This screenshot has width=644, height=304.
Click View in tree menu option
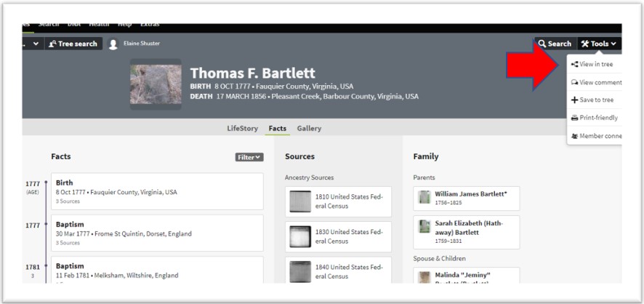(595, 64)
